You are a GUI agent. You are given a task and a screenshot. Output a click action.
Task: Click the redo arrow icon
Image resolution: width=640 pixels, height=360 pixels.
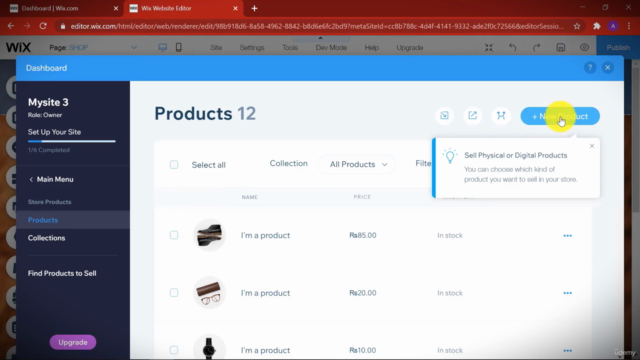536,47
